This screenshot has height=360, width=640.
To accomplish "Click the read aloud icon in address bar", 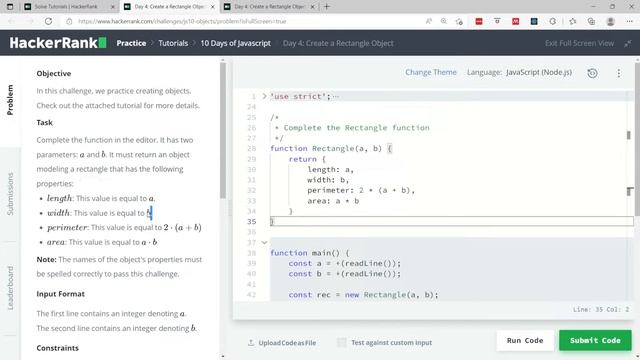I will coord(429,21).
